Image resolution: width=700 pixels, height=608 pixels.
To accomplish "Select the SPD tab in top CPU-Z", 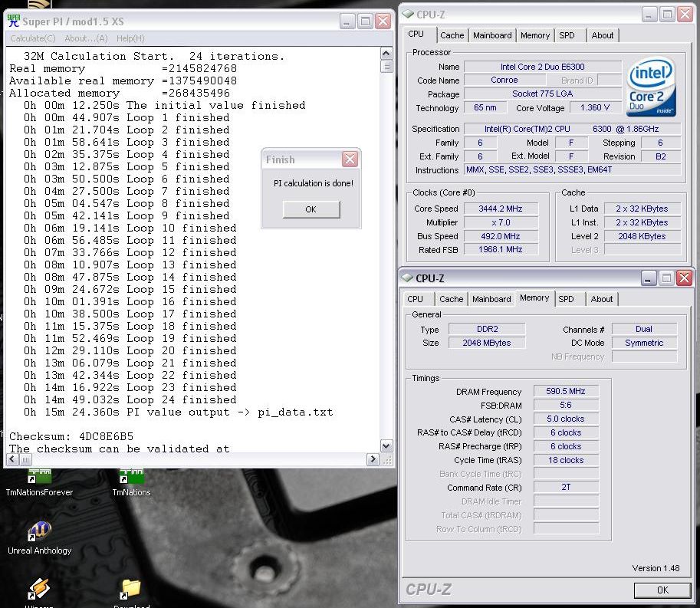I will pyautogui.click(x=567, y=35).
